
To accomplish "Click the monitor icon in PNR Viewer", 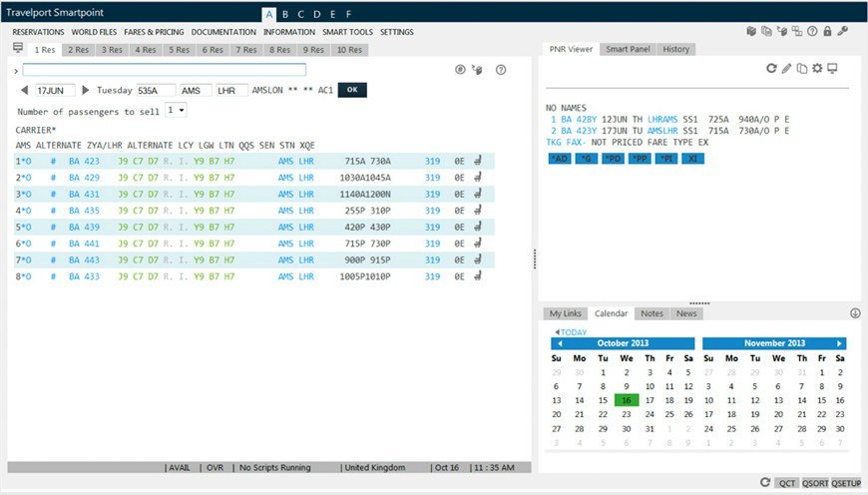I will [x=832, y=69].
